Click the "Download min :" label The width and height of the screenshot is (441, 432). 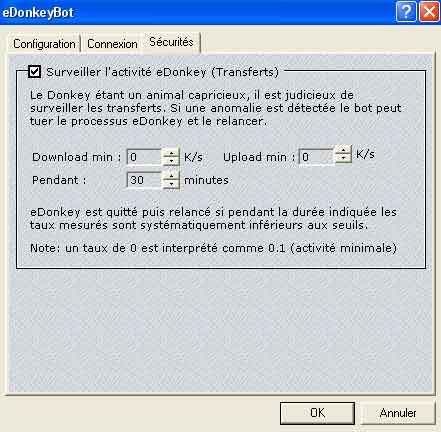click(x=76, y=157)
